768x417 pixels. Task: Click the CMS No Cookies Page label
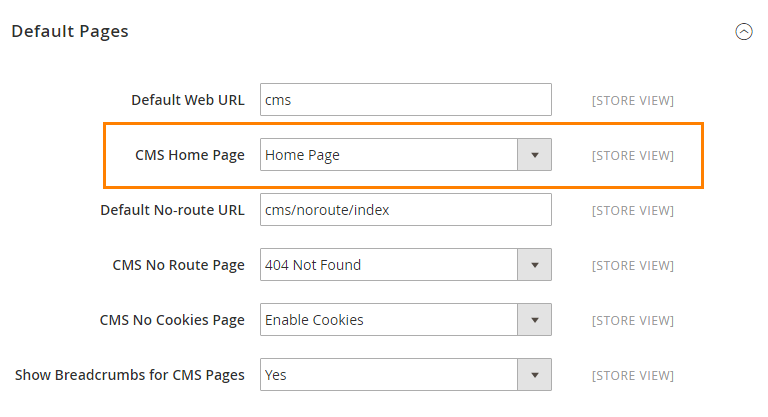tap(172, 320)
